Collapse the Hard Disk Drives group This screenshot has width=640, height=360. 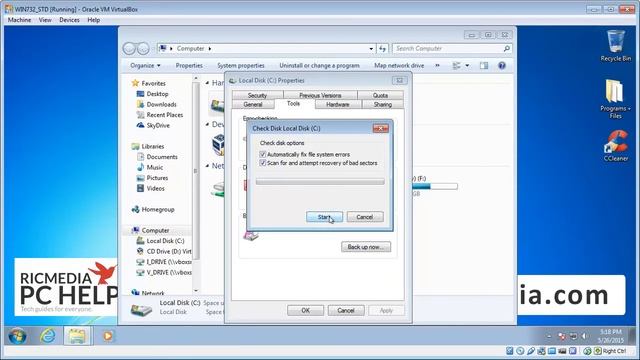click(x=207, y=83)
